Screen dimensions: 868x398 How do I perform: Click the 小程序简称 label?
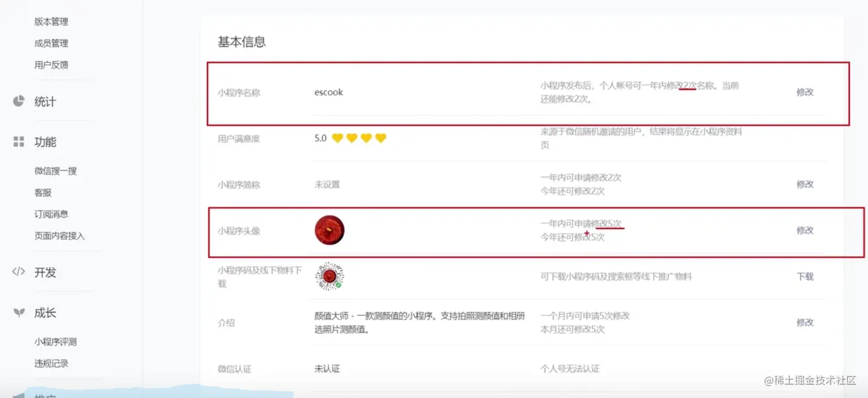click(239, 185)
